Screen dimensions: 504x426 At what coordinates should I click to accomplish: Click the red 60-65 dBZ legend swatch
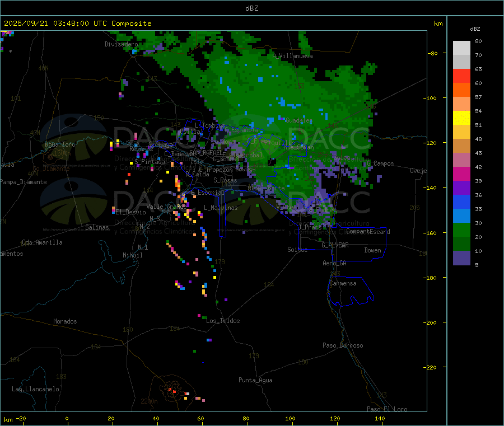[461, 76]
